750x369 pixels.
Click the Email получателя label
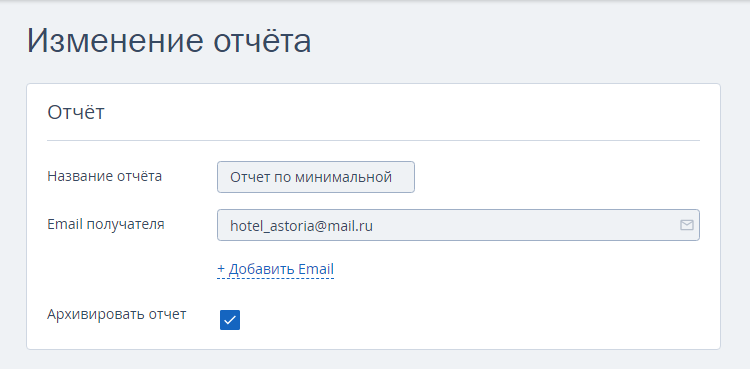[106, 224]
